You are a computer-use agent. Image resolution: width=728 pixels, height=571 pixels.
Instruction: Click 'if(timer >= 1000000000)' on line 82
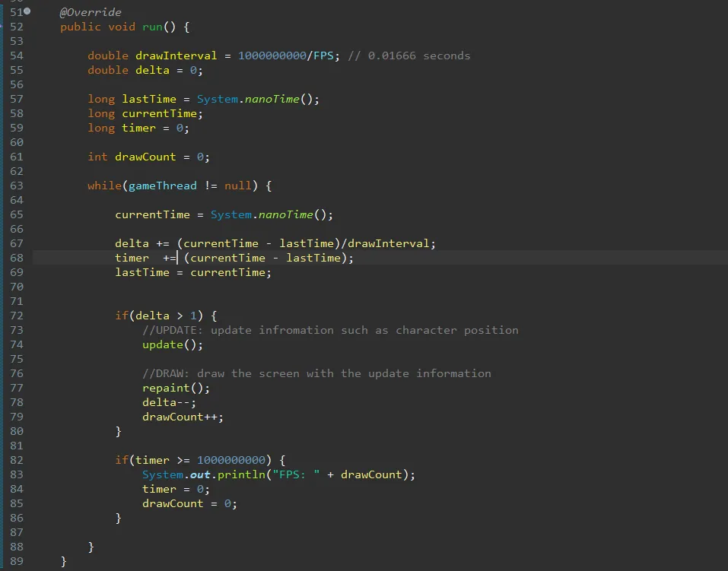pyautogui.click(x=193, y=460)
